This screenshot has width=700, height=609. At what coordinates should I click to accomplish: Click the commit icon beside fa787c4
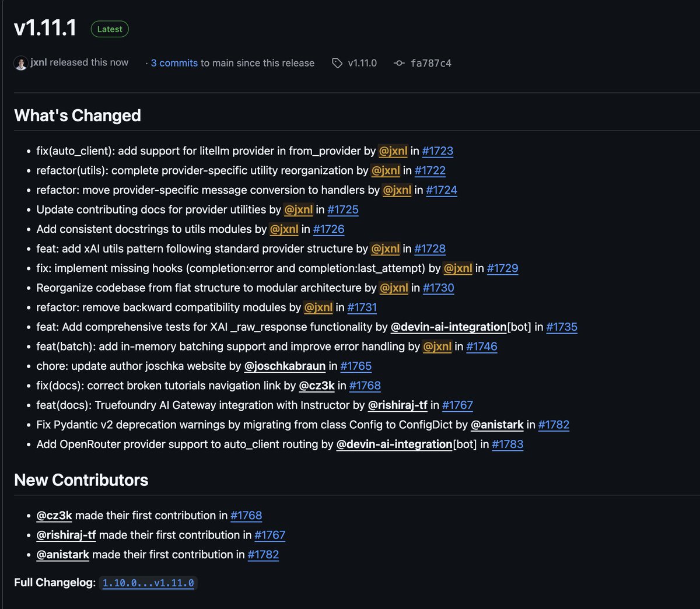[x=399, y=63]
